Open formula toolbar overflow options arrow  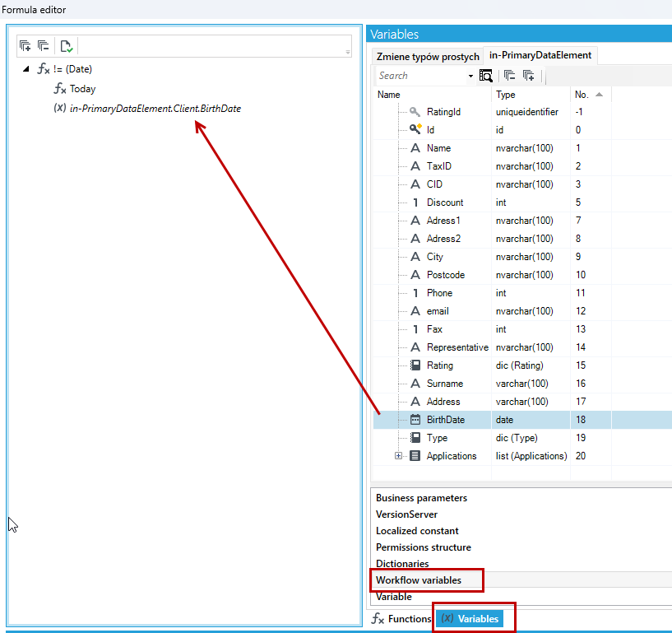(348, 52)
